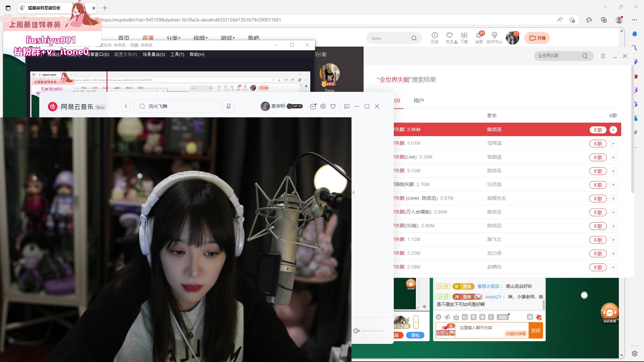644x362 pixels.
Task: Toggle the 滤 danmu filter
Action: coord(530,317)
